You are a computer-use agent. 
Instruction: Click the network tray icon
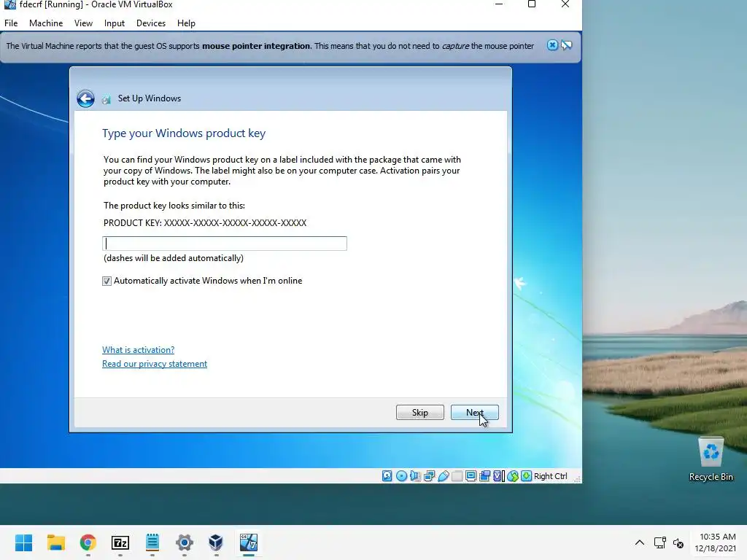[659, 542]
